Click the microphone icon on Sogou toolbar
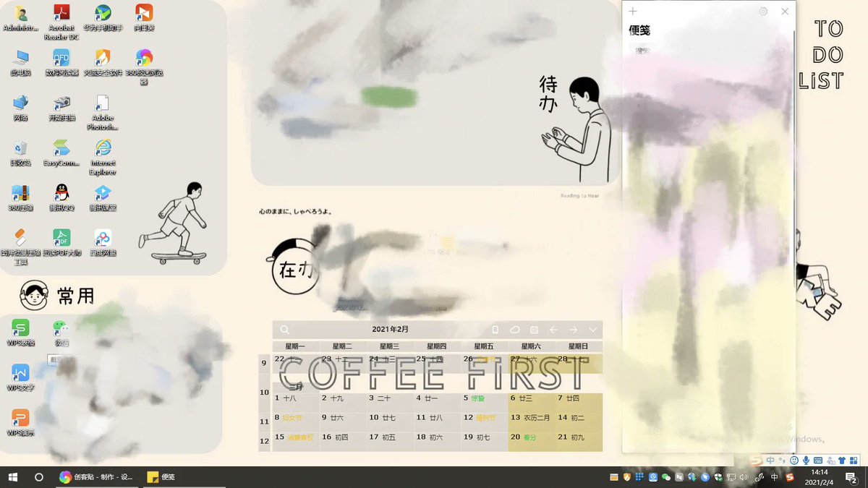 click(806, 460)
